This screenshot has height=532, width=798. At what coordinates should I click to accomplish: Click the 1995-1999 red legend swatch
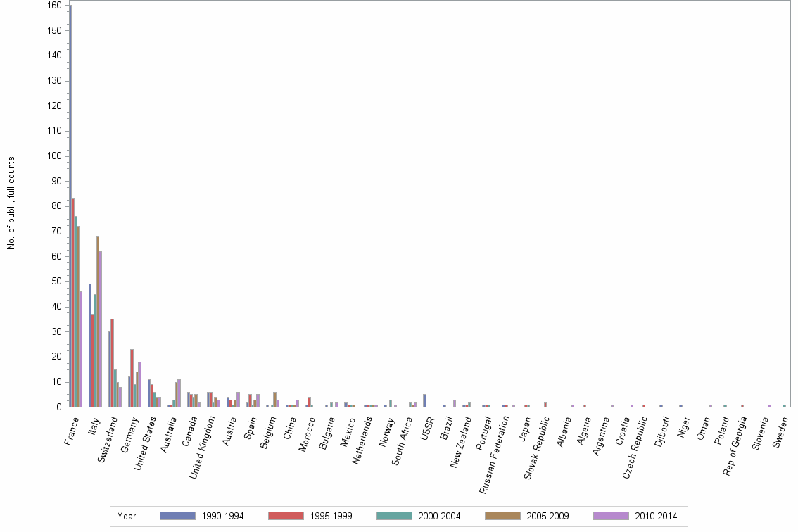[x=285, y=516]
